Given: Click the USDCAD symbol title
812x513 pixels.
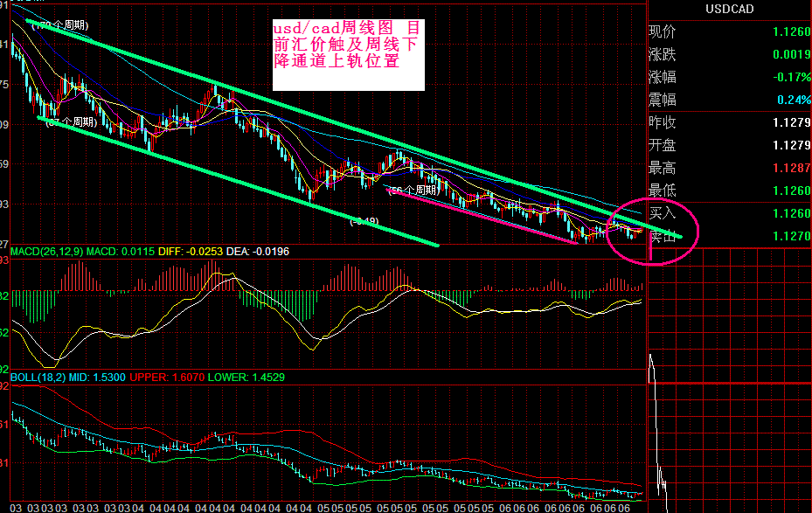Looking at the screenshot, I should [x=729, y=9].
